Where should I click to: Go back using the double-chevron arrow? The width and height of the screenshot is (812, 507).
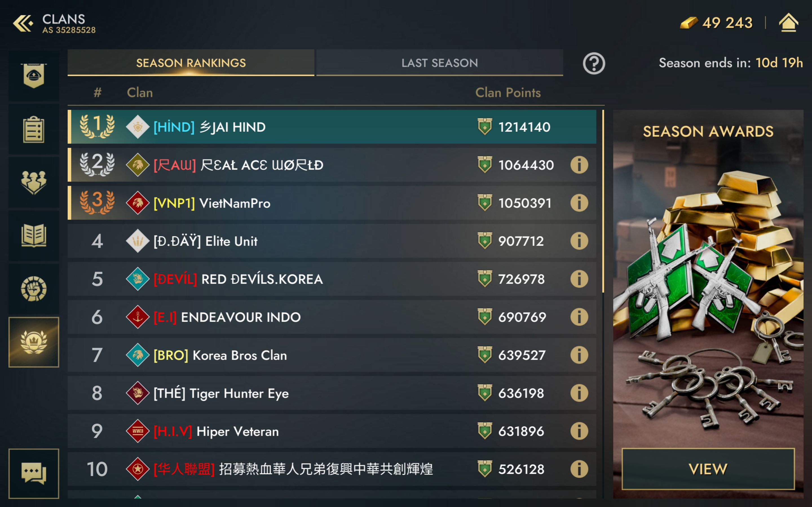tap(23, 23)
